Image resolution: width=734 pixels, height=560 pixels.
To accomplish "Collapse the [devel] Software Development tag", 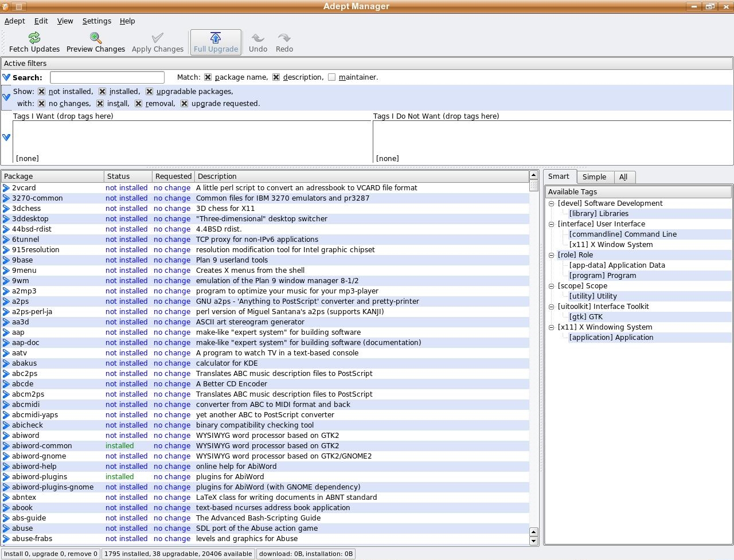I will point(552,203).
